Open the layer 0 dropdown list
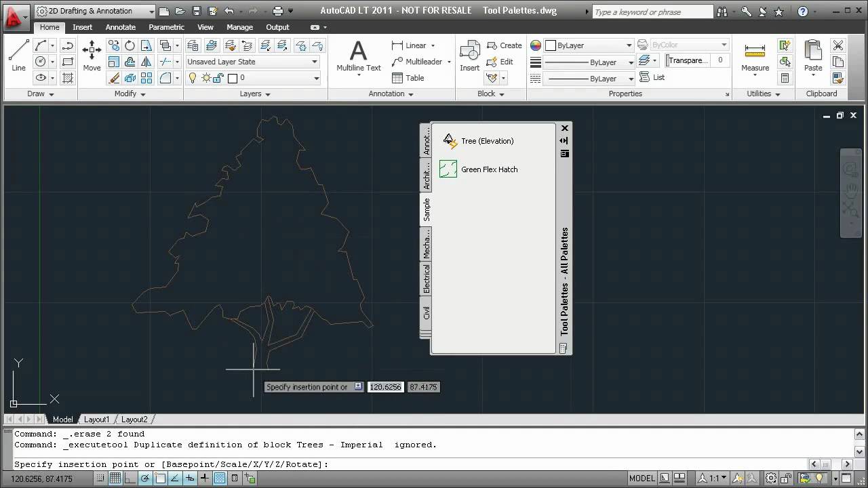Image resolution: width=868 pixels, height=488 pixels. [x=252, y=78]
